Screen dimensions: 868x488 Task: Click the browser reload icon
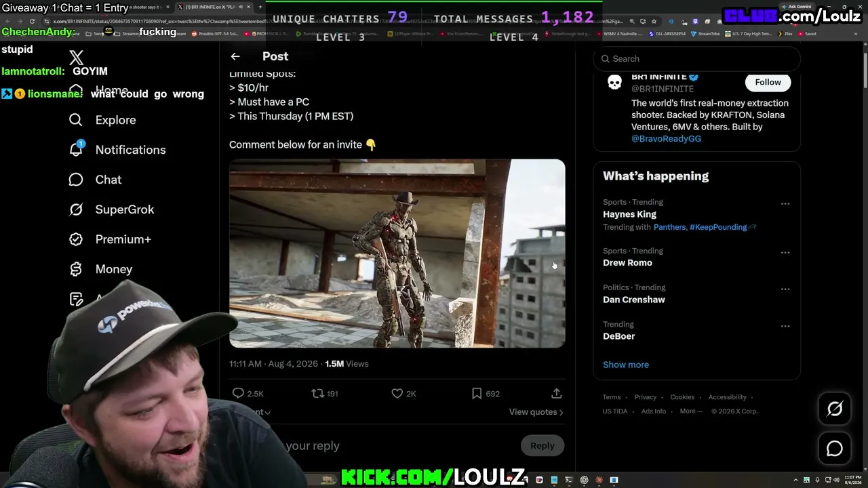32,22
